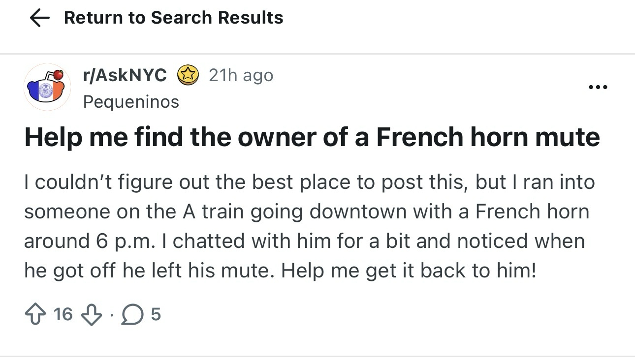The height and width of the screenshot is (364, 635).
Task: Click the back arrow icon
Action: click(x=40, y=18)
